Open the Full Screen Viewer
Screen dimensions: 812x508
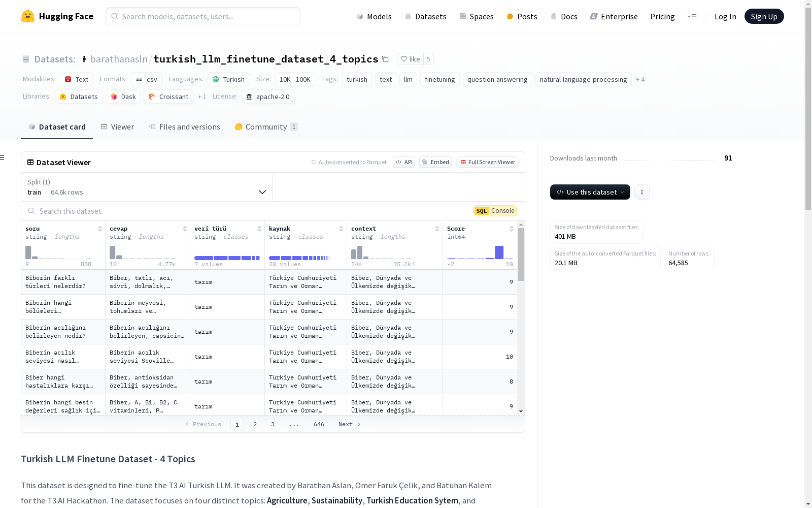tap(488, 162)
